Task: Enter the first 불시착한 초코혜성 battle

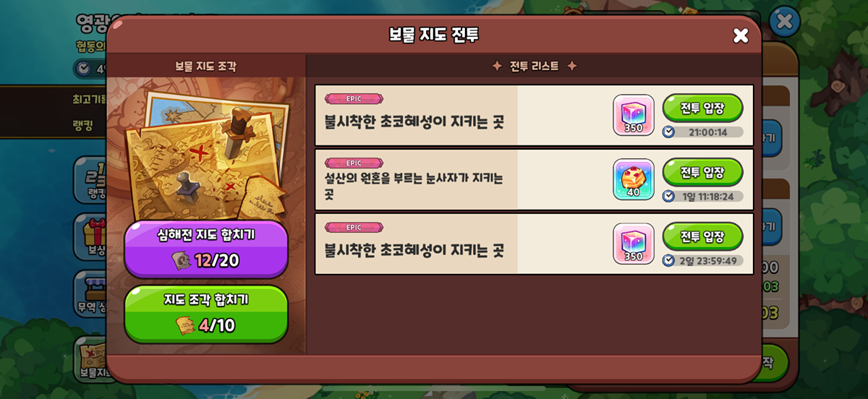Action: click(x=703, y=108)
